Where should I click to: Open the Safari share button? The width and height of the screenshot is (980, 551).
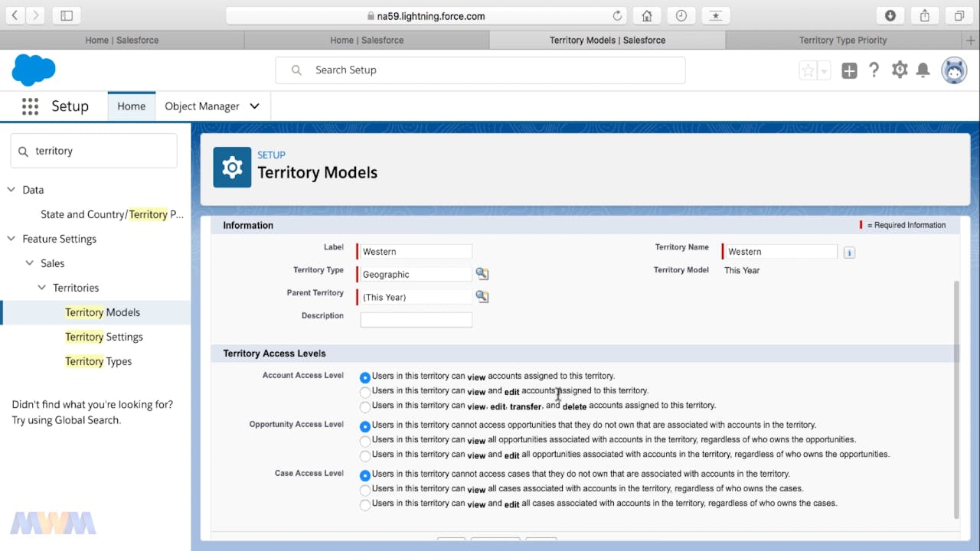click(925, 15)
